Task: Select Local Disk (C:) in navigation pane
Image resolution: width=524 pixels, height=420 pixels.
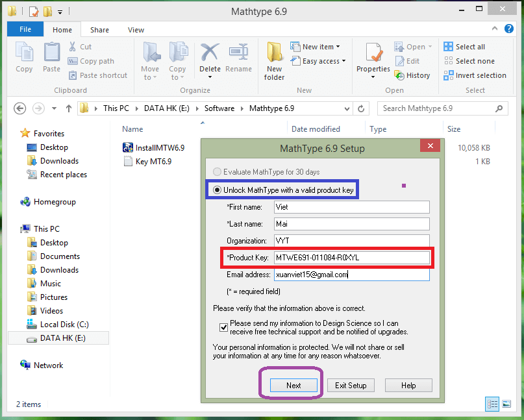Action: coord(64,325)
